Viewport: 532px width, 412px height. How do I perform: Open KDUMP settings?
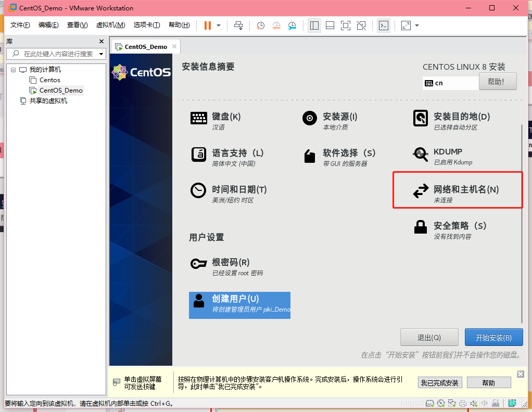point(443,157)
